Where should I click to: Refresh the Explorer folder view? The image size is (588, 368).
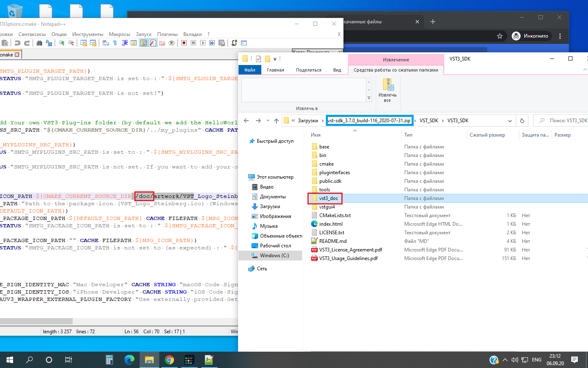tap(522, 121)
